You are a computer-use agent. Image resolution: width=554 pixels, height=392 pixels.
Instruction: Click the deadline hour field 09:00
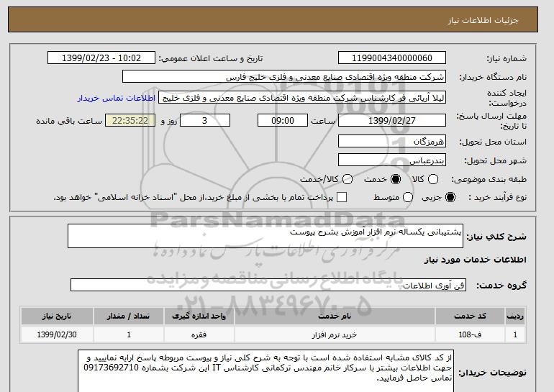click(x=283, y=120)
